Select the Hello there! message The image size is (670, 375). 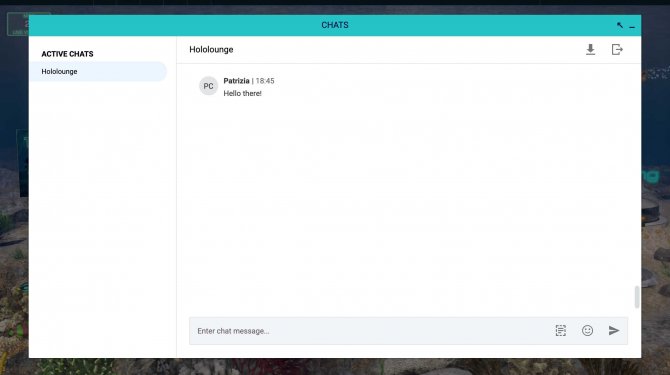coord(242,93)
